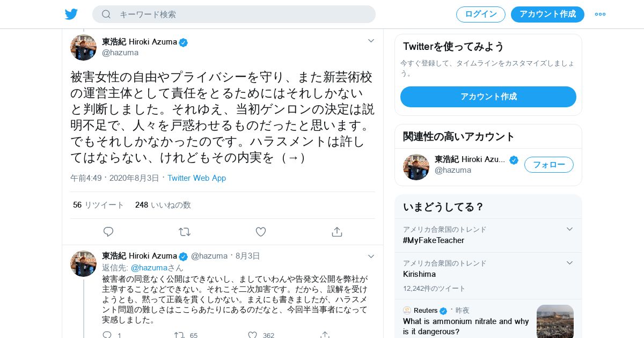The width and height of the screenshot is (644, 338).
Task: Follow 東浩紀 Hiroki Azuma via フォロー button
Action: pyautogui.click(x=549, y=165)
